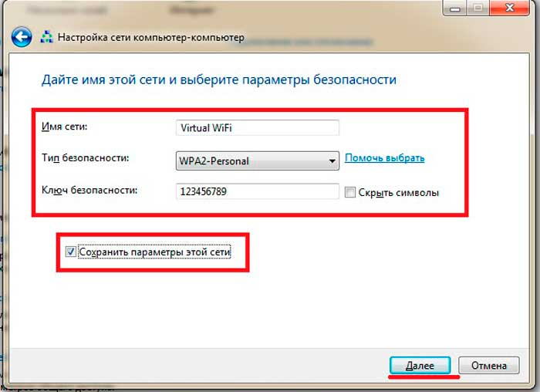540x392 pixels.
Task: Click the security key field containing 123456789
Action: point(257,191)
